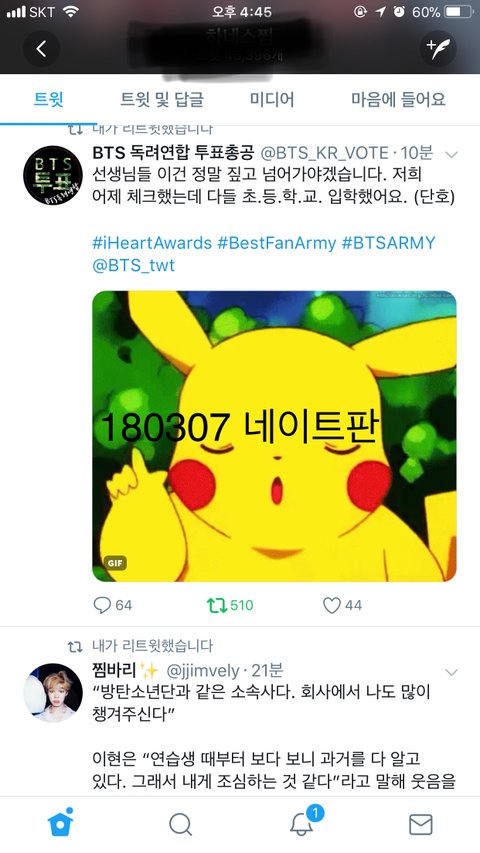Open BTS 투표 profile avatar
Screen dimensions: 480x853
53,175
